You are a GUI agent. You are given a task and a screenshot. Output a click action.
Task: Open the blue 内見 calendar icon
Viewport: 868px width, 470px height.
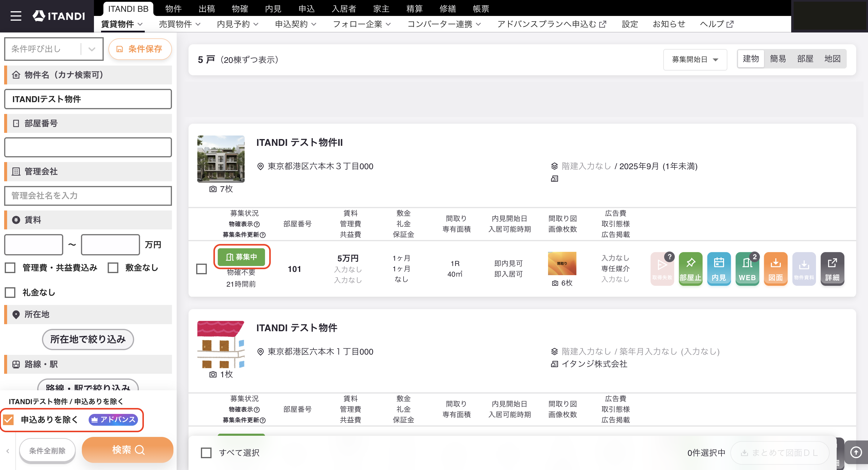[719, 269]
